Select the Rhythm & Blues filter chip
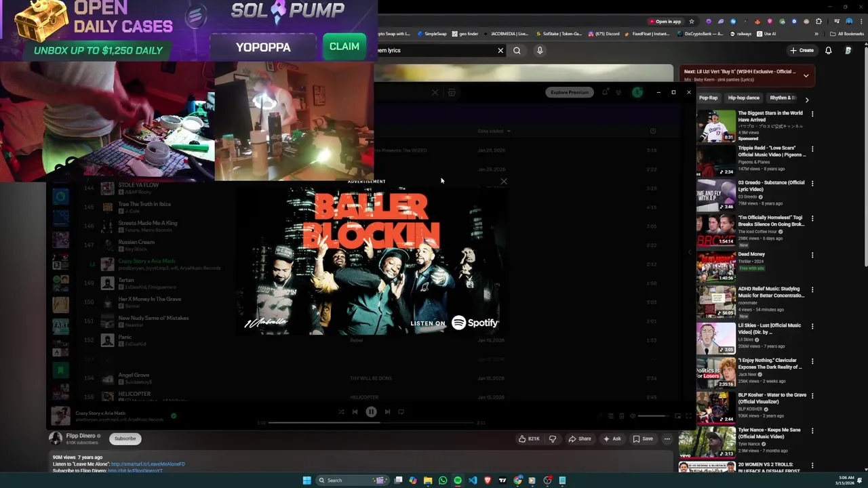868x488 pixels. pos(783,98)
